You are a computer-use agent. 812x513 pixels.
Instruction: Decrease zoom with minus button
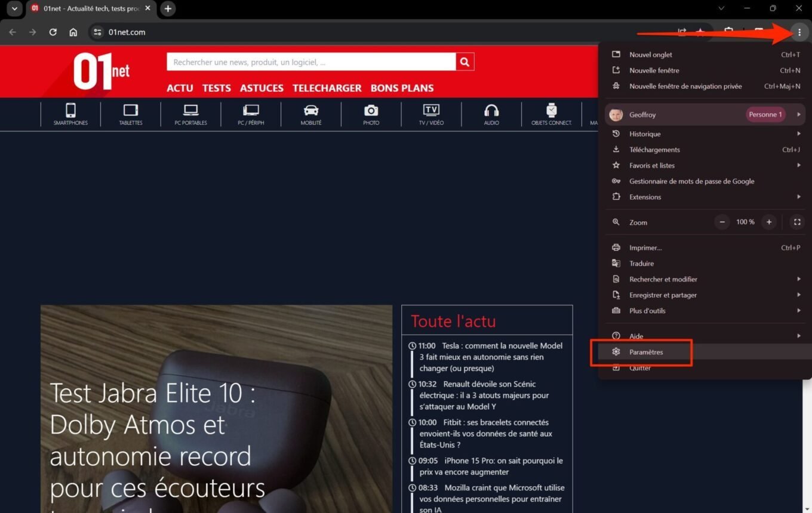pos(722,222)
